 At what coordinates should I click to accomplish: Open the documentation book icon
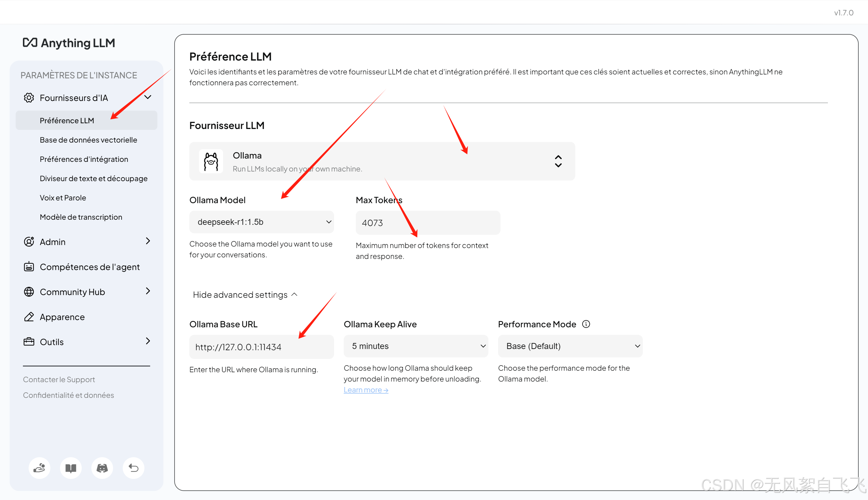tap(71, 468)
